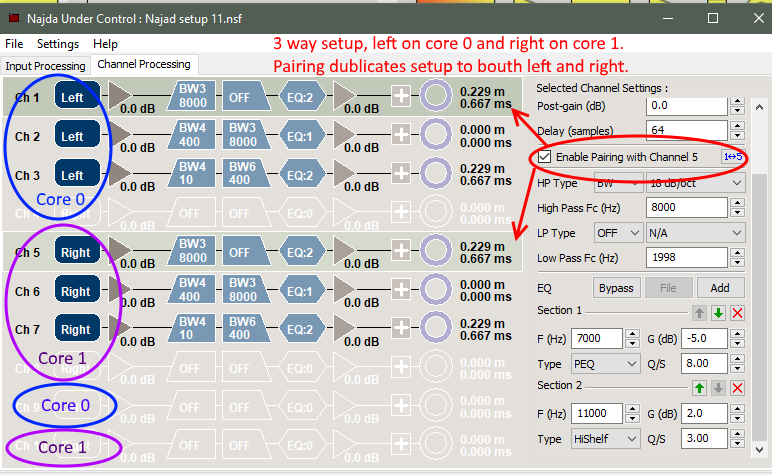Open the Ch 5 BW3 8000 high-pass block
Screen dimensions: 772x475
click(x=192, y=251)
